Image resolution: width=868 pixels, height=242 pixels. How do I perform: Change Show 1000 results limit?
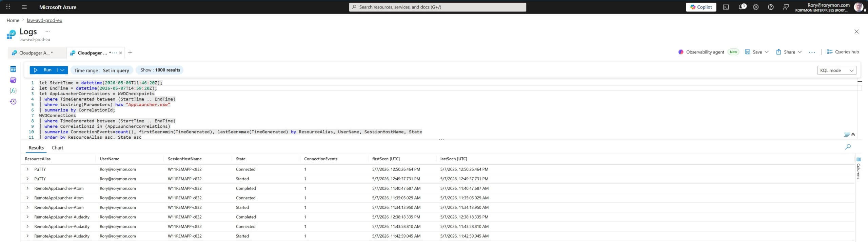point(160,70)
